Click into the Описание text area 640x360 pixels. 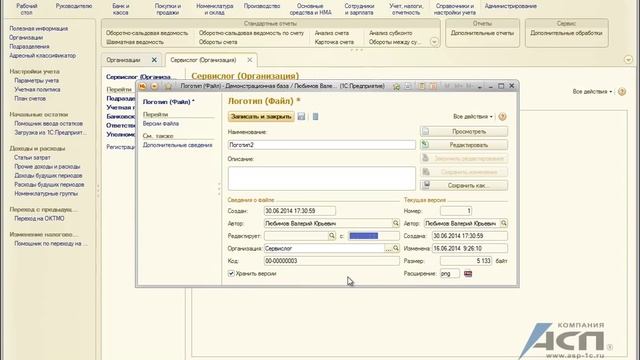322,178
